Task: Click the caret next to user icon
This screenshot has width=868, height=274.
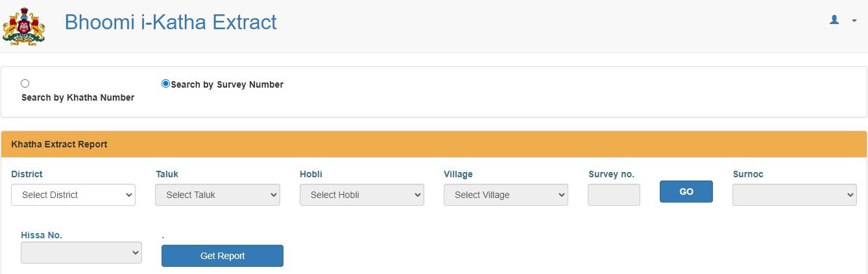Action: click(854, 21)
